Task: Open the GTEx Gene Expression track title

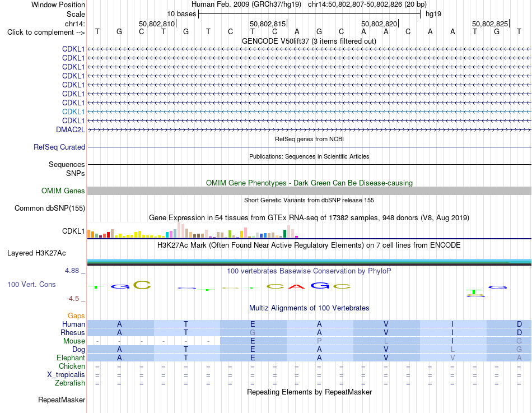Action: [309, 218]
